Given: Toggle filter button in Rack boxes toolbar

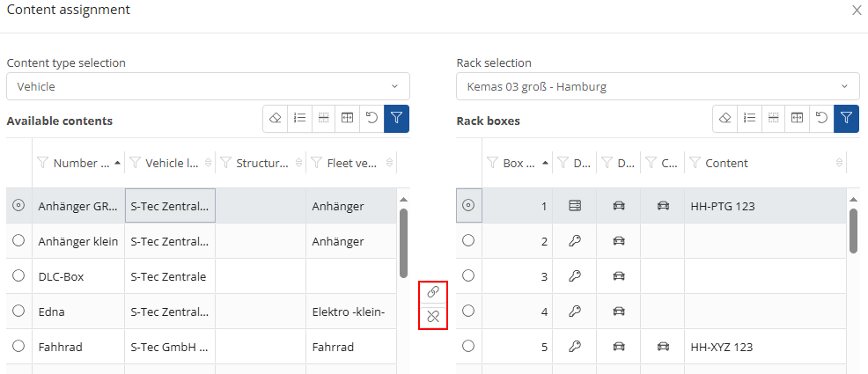Looking at the screenshot, I should tap(847, 119).
